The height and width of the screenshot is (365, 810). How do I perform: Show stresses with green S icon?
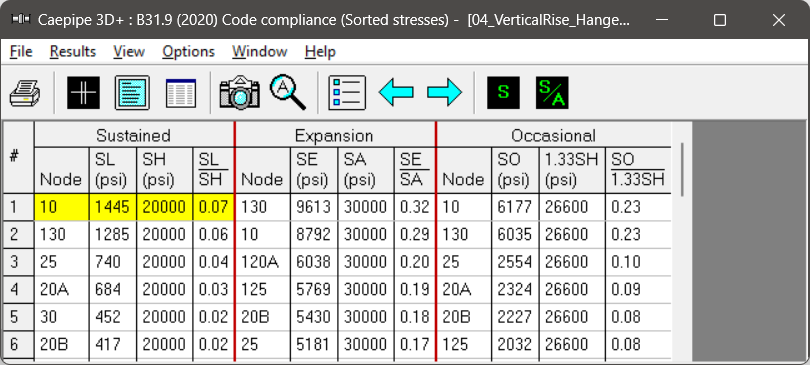[x=504, y=93]
